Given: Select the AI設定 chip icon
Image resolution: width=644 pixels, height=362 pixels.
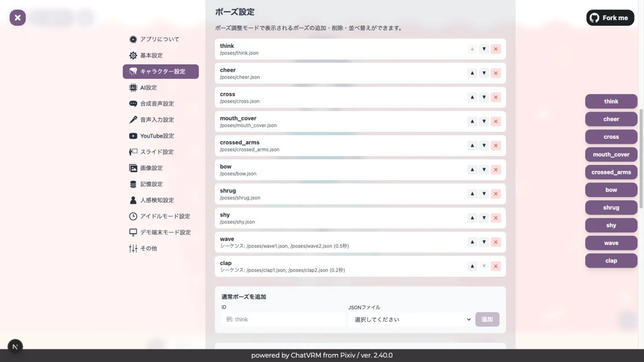Looking at the screenshot, I should pyautogui.click(x=133, y=87).
